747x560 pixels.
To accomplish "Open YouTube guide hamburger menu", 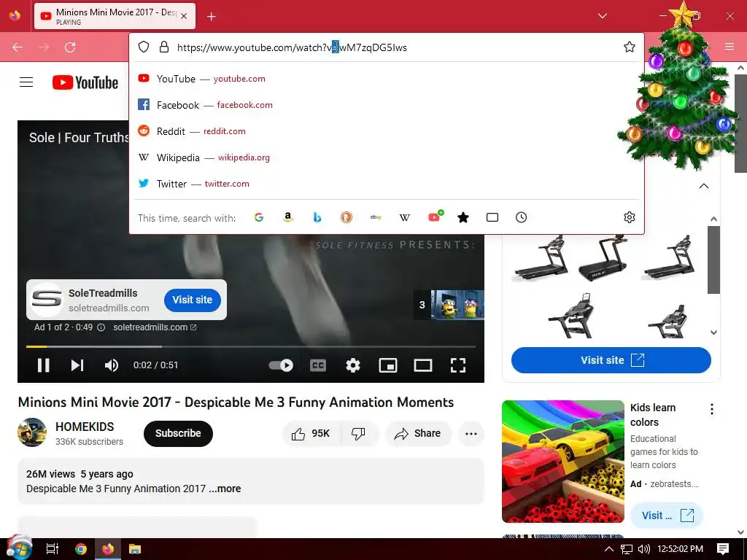I will tap(26, 82).
